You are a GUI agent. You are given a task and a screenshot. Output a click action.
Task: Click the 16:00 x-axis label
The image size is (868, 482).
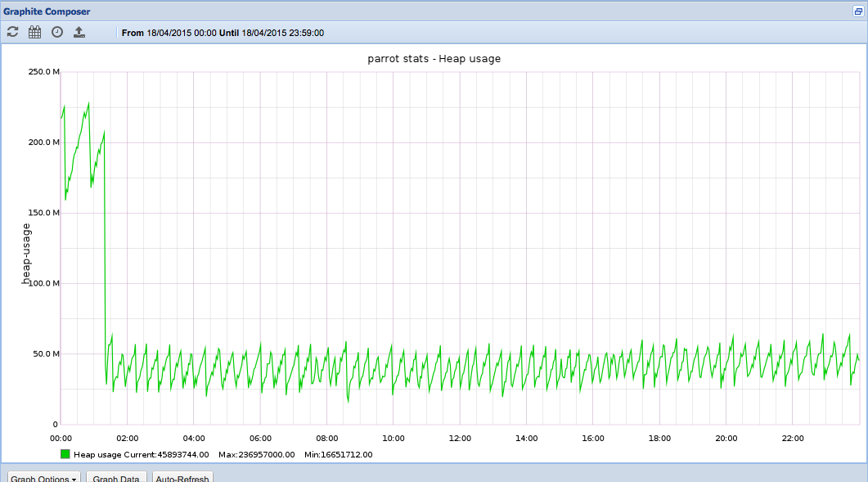pyautogui.click(x=593, y=438)
